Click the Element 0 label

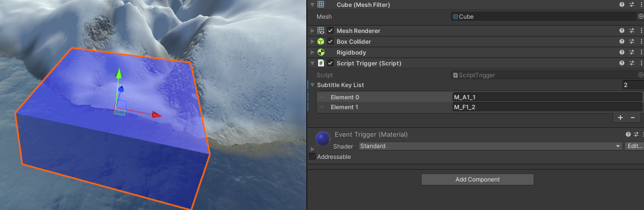tap(345, 97)
